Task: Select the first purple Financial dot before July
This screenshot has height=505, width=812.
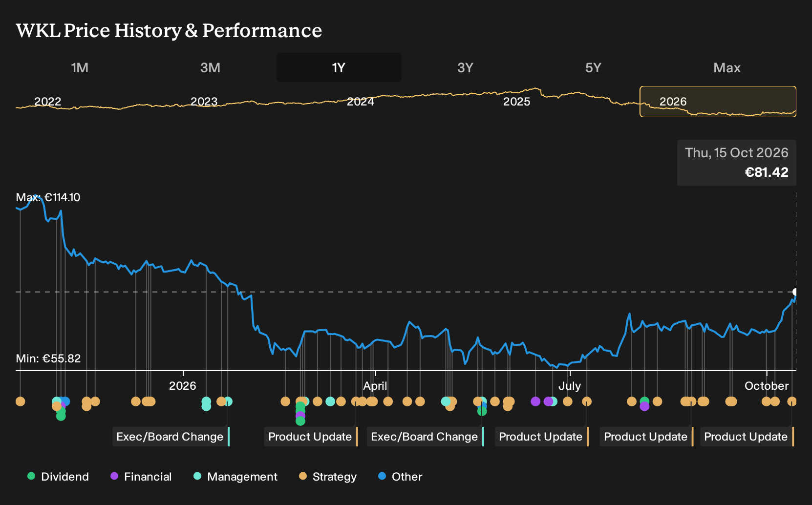Action: tap(535, 401)
